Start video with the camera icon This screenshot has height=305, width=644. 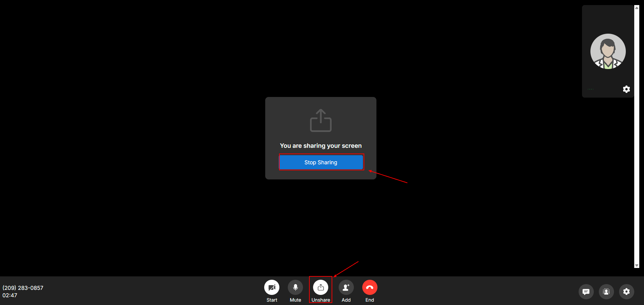point(272,287)
